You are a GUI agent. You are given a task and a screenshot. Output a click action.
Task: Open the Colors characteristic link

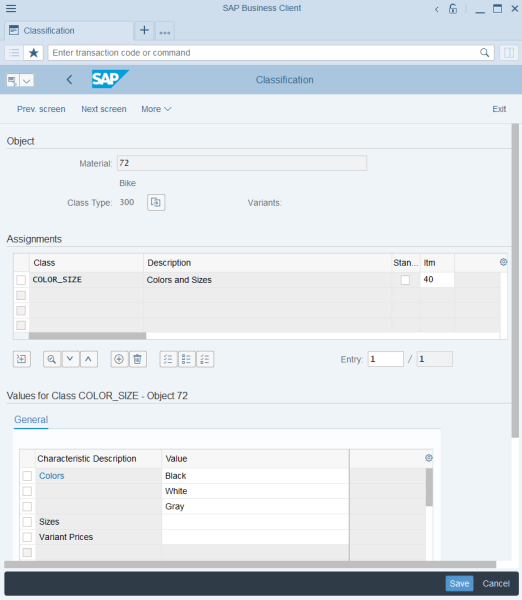click(52, 476)
